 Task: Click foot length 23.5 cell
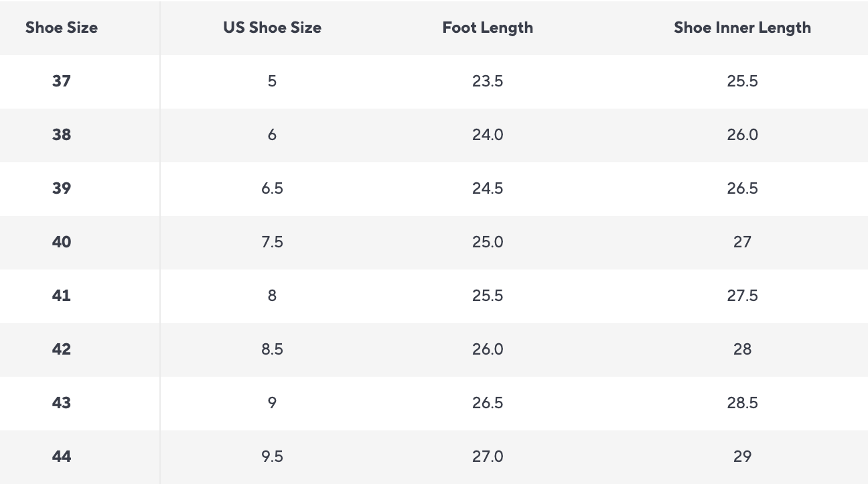point(488,81)
